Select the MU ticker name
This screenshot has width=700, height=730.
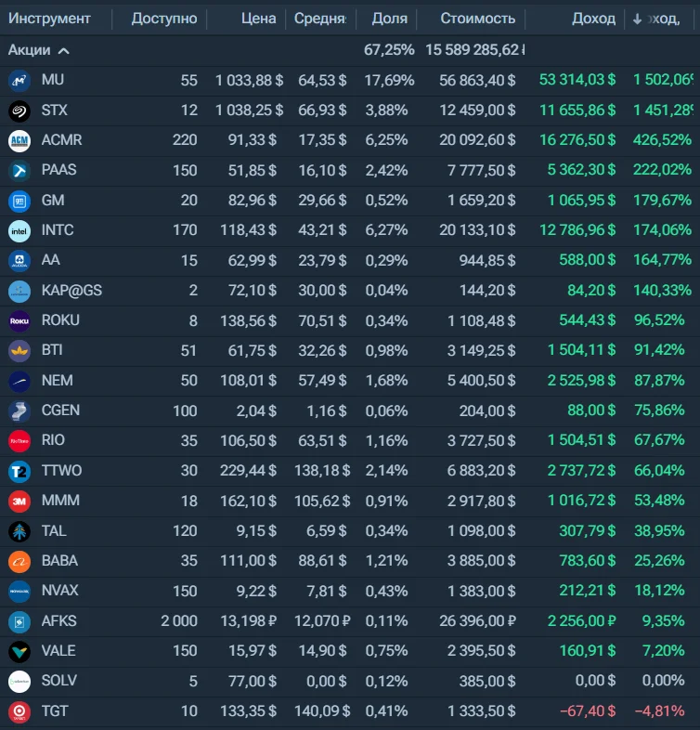pos(53,80)
